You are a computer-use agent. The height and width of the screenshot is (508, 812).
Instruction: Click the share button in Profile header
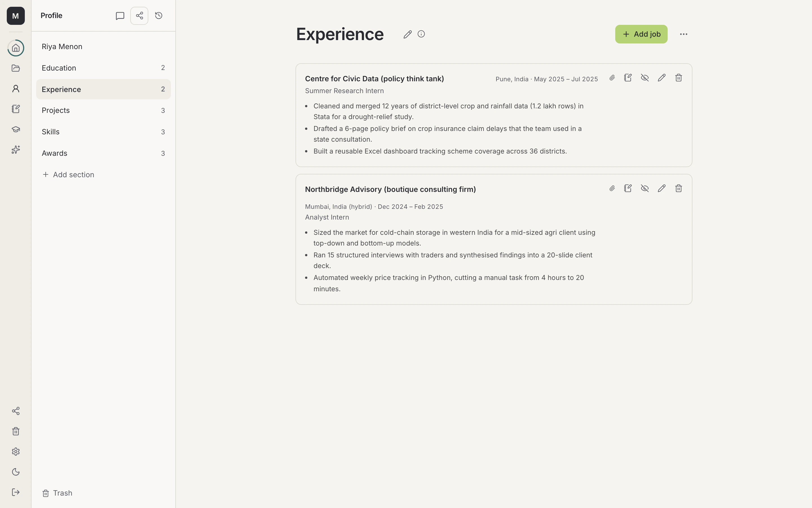pos(139,16)
